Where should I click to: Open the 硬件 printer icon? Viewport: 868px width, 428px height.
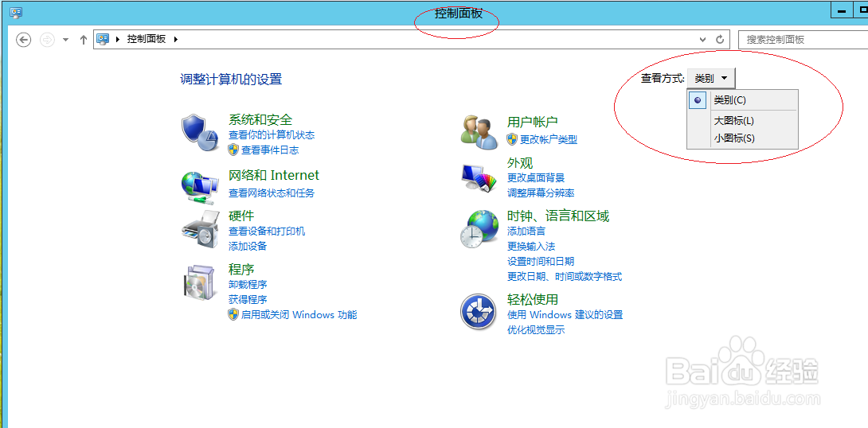(200, 231)
